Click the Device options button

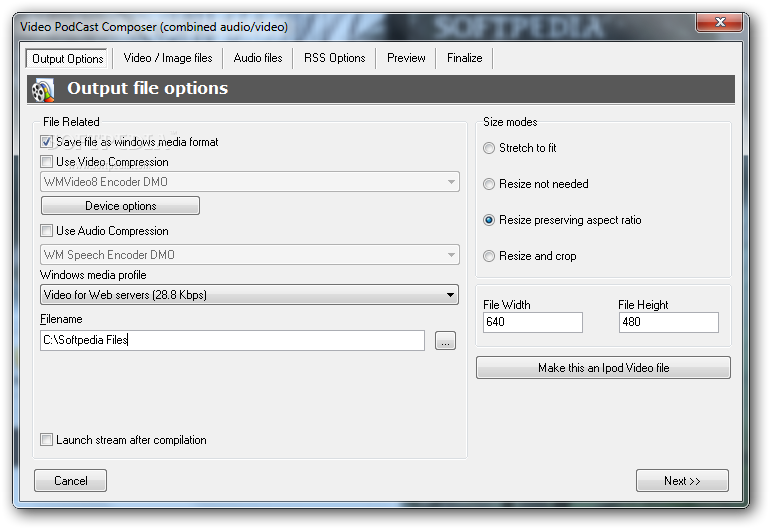(x=120, y=206)
